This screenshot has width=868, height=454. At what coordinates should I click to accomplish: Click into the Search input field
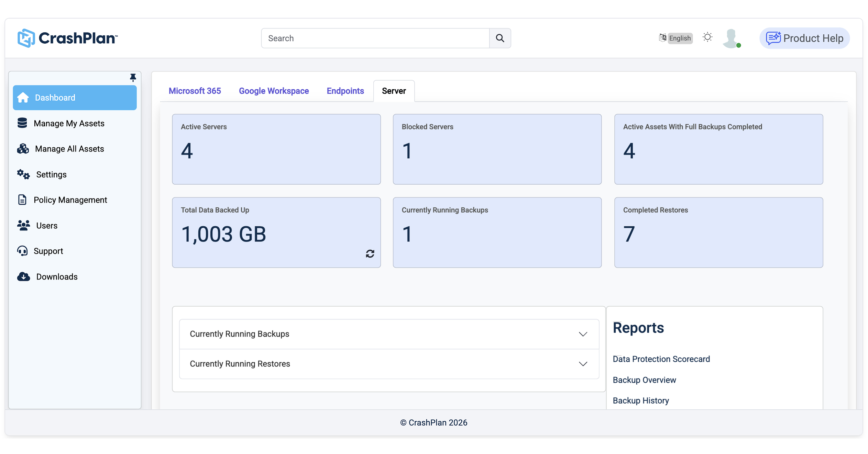click(x=375, y=38)
